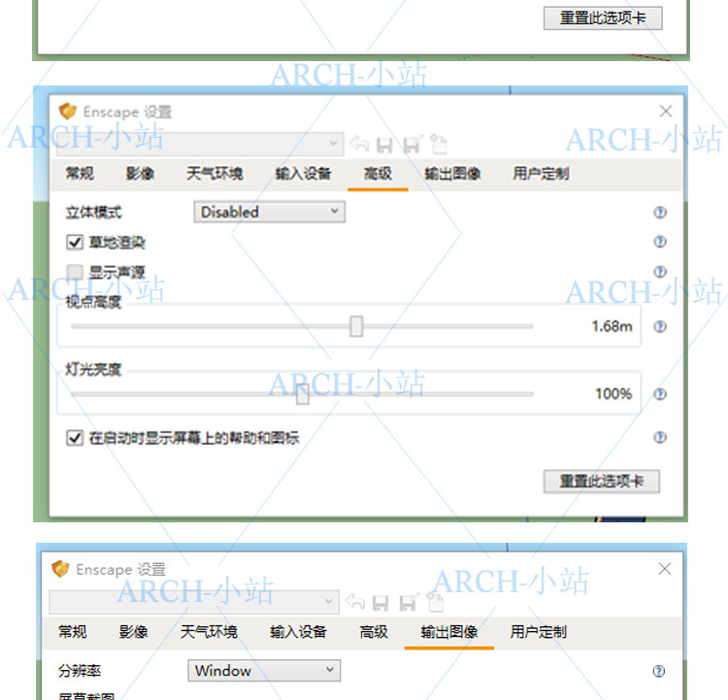Toggle 在启动时显示屏幕上的帮助和图标 checkbox
The width and height of the screenshot is (728, 700).
pyautogui.click(x=75, y=438)
